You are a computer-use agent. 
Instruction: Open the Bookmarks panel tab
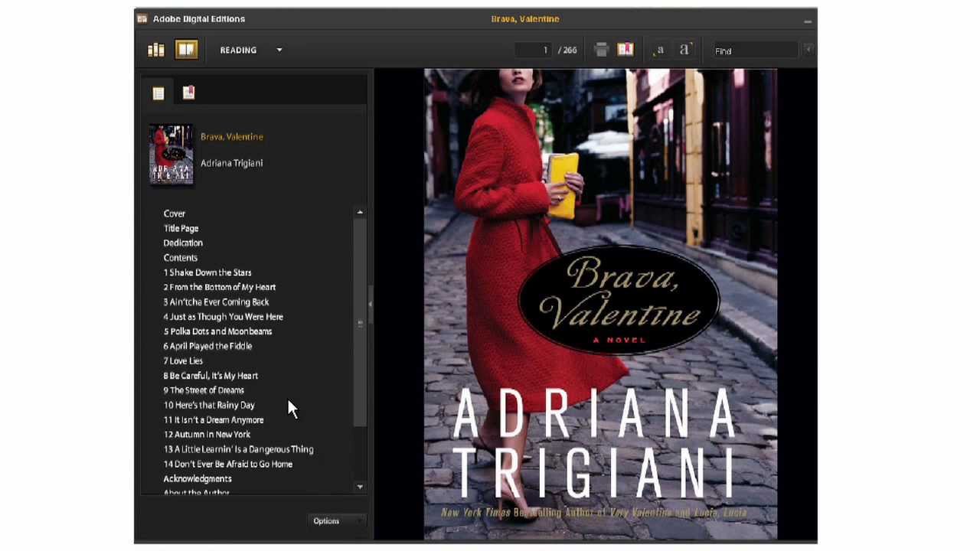coord(188,93)
